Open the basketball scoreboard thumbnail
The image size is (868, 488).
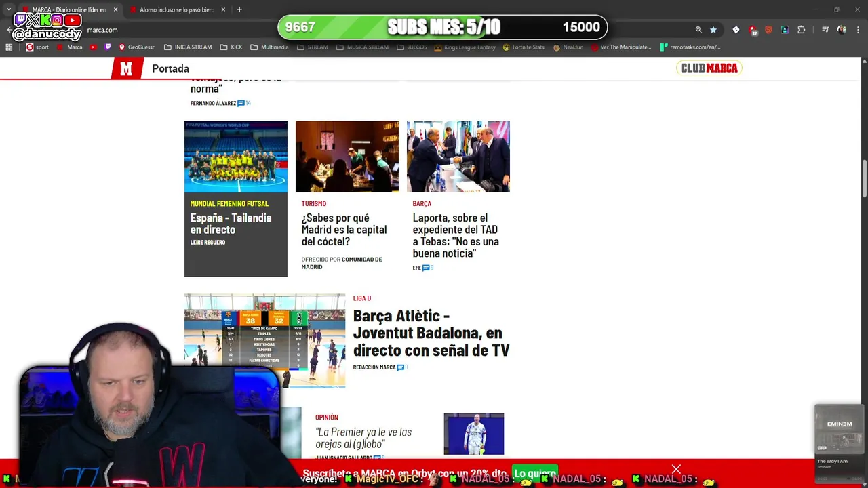264,341
